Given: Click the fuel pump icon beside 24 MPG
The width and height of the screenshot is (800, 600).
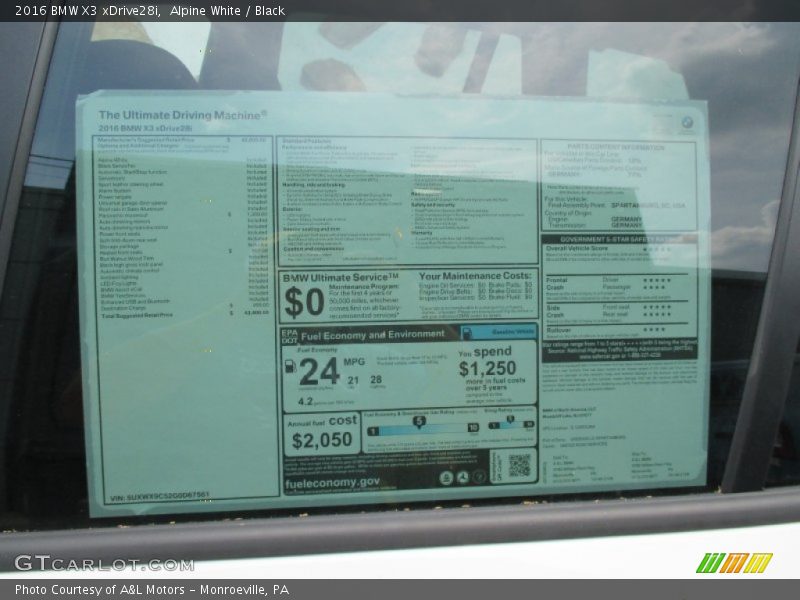Looking at the screenshot, I should pyautogui.click(x=290, y=366).
